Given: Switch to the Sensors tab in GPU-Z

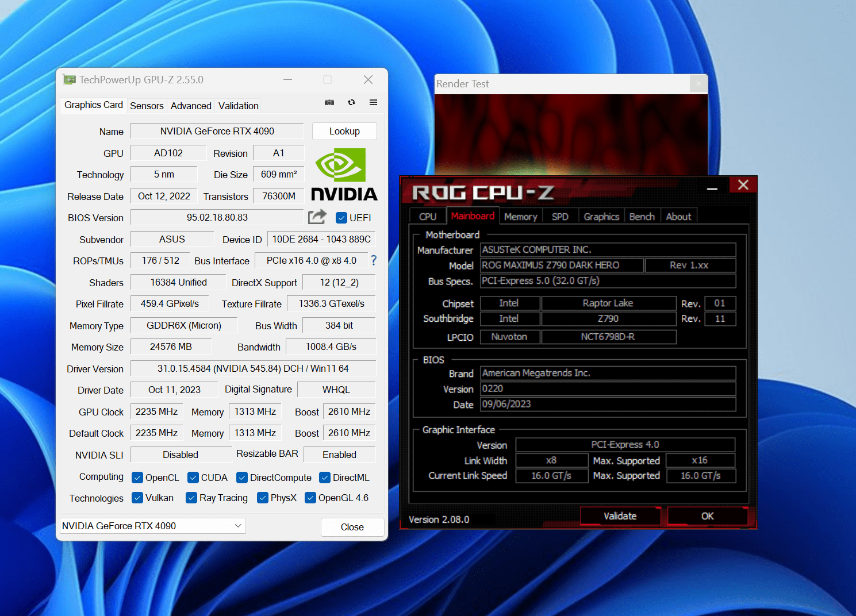Looking at the screenshot, I should tap(147, 106).
